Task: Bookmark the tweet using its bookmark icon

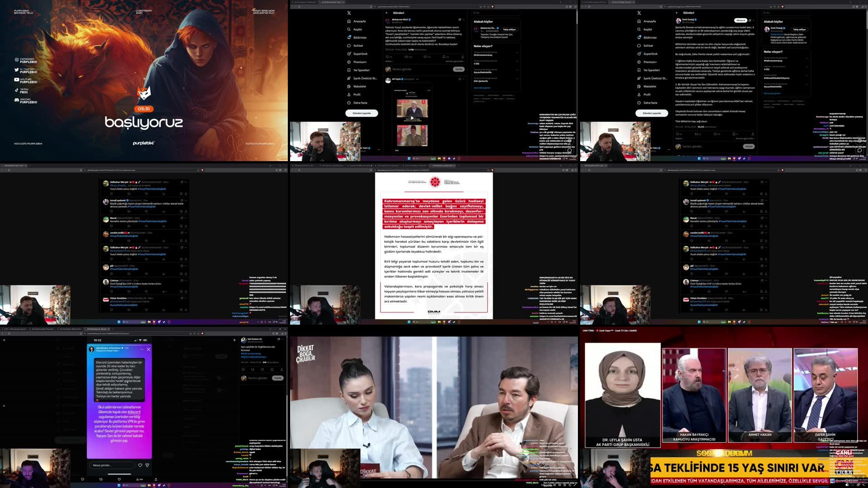Action: [444, 57]
